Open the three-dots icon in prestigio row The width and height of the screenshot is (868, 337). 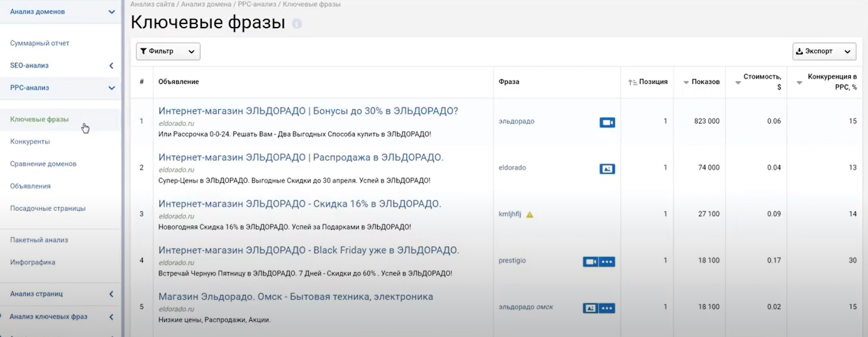[607, 262]
